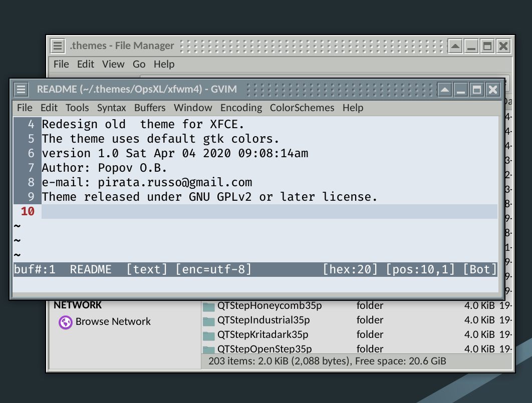Close the GVIM window
Image resolution: width=532 pixels, height=403 pixels.
(x=492, y=90)
